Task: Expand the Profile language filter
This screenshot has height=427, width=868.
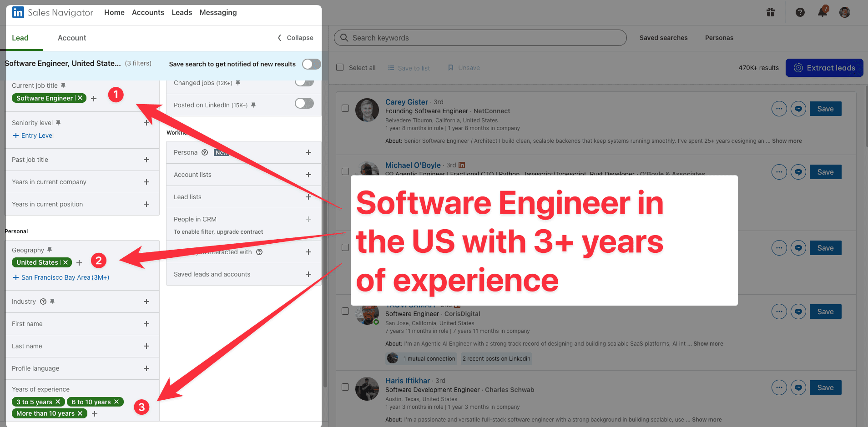Action: (146, 368)
